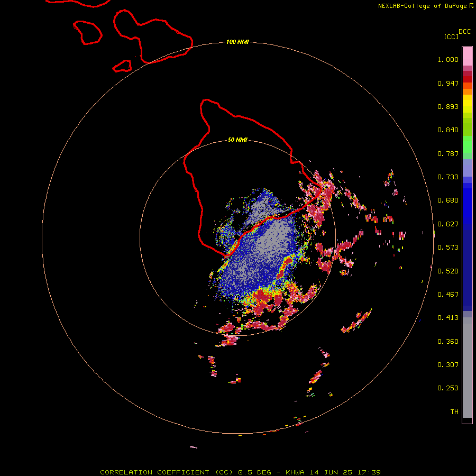This screenshot has height=476, width=476.
Task: Click the TH label at the scale bottom
Action: 454,412
